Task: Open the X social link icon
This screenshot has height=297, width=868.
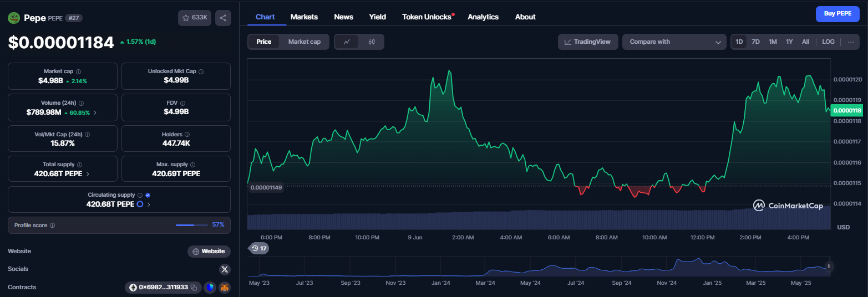Action: pyautogui.click(x=225, y=269)
